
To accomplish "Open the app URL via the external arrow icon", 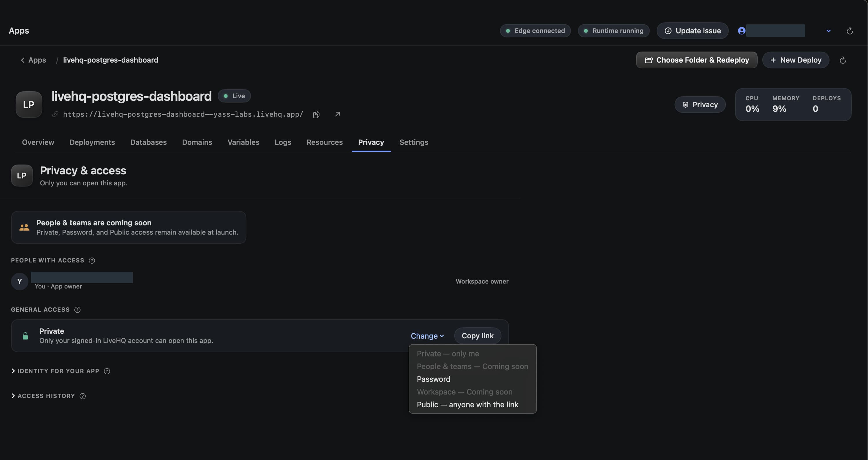I will 337,114.
